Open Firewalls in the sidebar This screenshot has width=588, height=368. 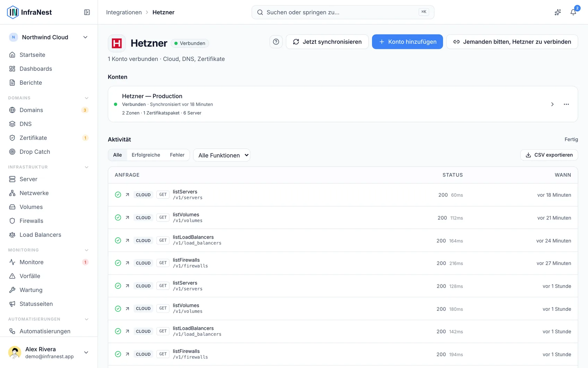[49, 221]
